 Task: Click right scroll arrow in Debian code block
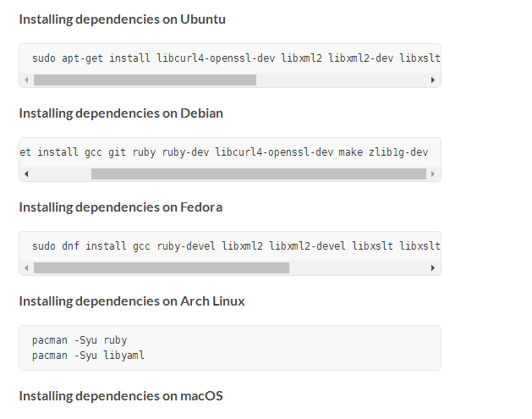433,174
